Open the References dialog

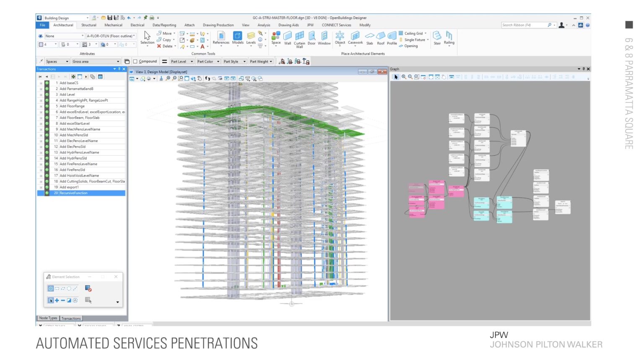221,39
